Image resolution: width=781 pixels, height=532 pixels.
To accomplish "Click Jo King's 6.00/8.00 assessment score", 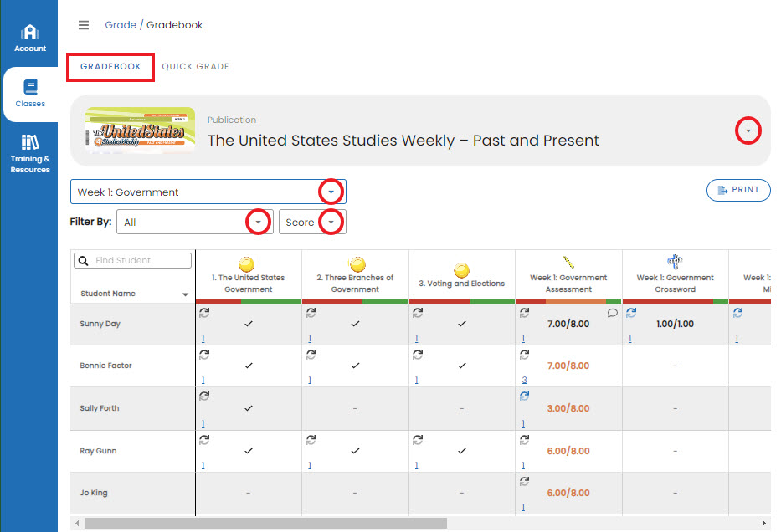I will [568, 493].
